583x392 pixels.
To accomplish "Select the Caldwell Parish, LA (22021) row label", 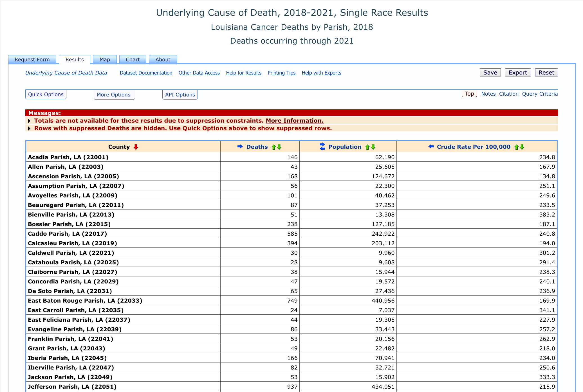I will tap(71, 253).
